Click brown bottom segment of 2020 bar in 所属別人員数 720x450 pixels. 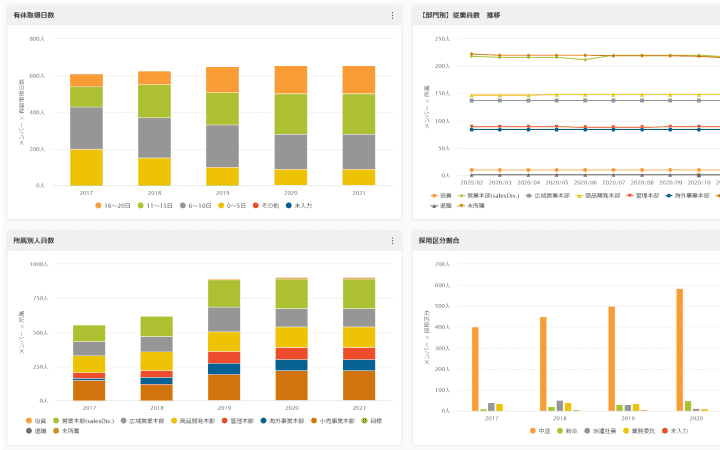click(x=292, y=385)
